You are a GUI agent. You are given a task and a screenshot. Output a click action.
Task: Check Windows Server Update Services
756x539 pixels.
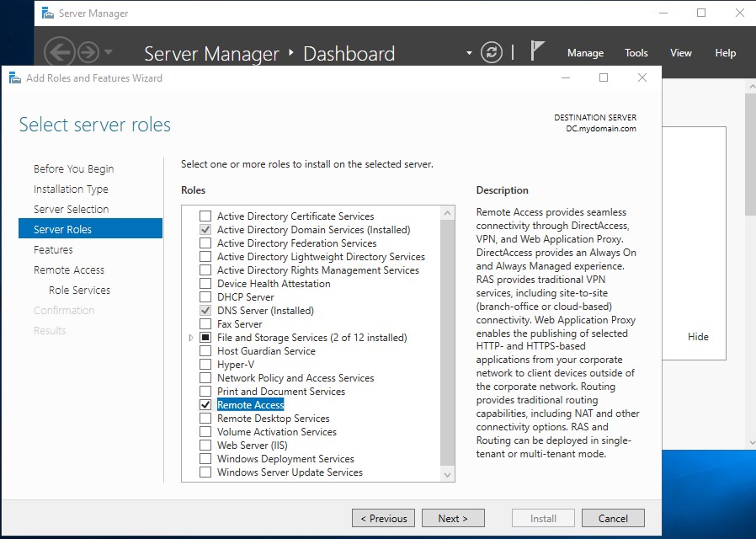point(205,472)
